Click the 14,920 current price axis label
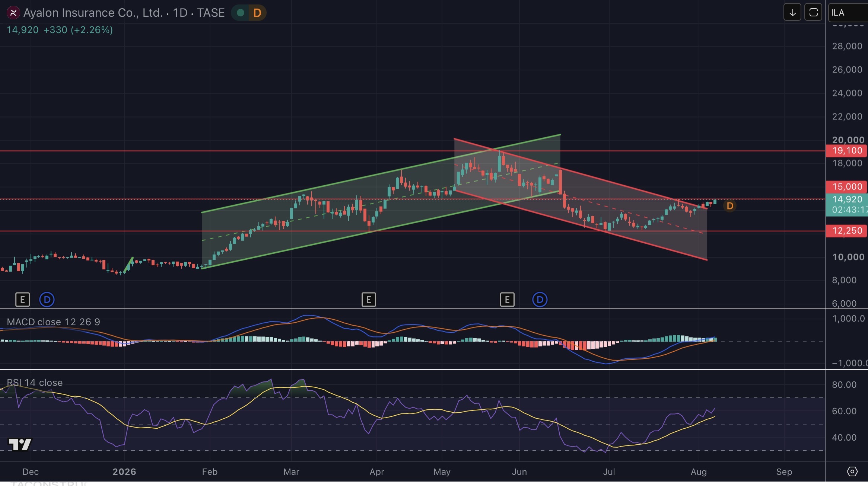 [x=847, y=199]
